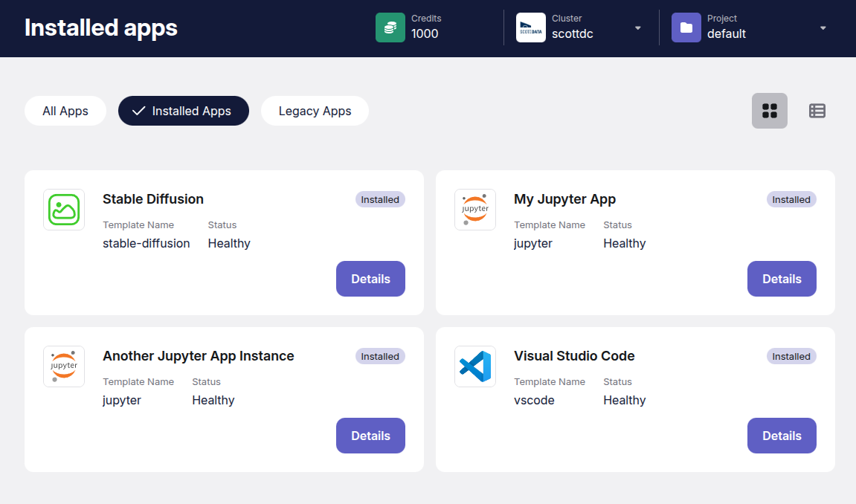Select the Legacy Apps tab

[315, 111]
